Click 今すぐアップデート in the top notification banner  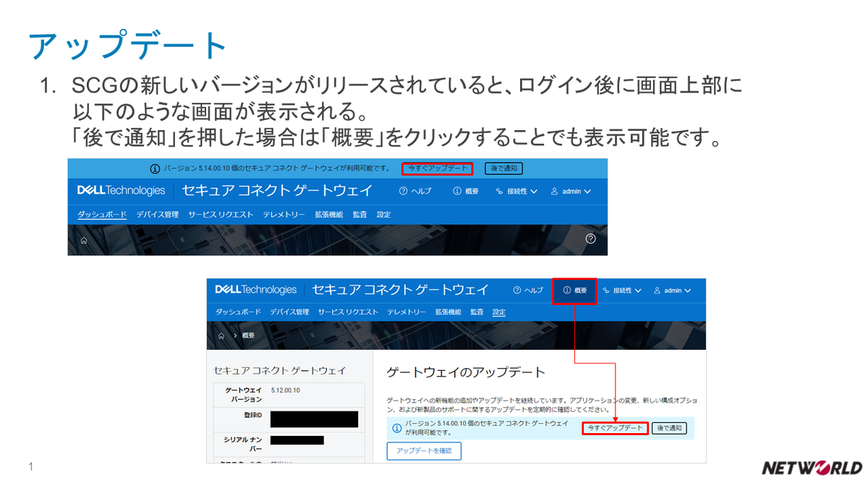click(437, 168)
